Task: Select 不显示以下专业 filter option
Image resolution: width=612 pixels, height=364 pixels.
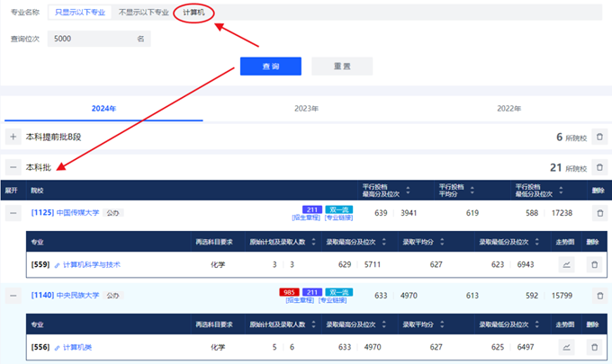Action: [x=143, y=13]
